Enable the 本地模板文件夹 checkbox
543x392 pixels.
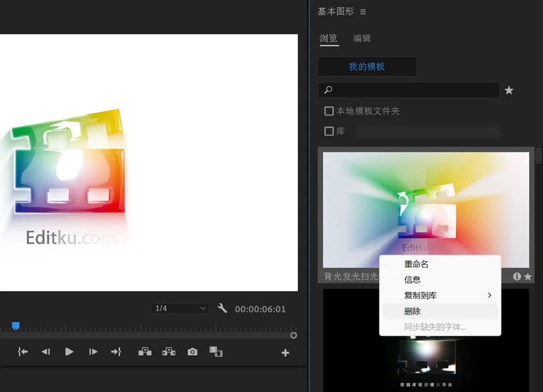(328, 111)
